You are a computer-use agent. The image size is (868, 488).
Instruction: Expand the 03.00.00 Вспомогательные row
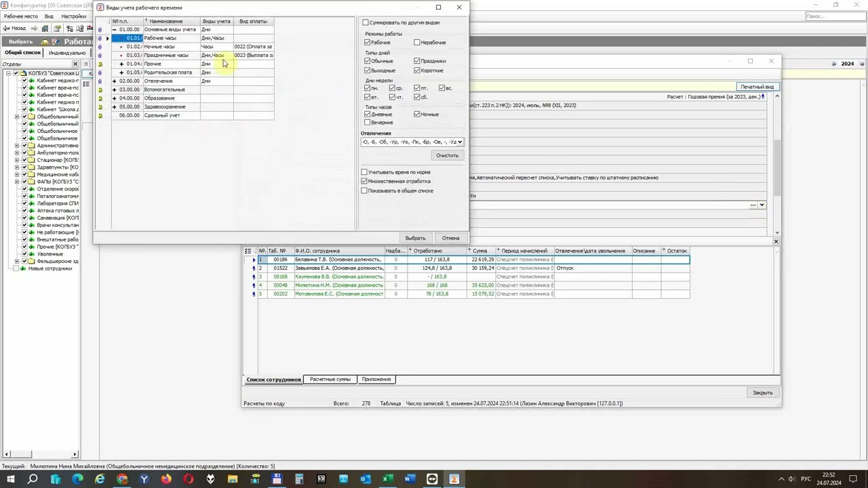tap(114, 89)
